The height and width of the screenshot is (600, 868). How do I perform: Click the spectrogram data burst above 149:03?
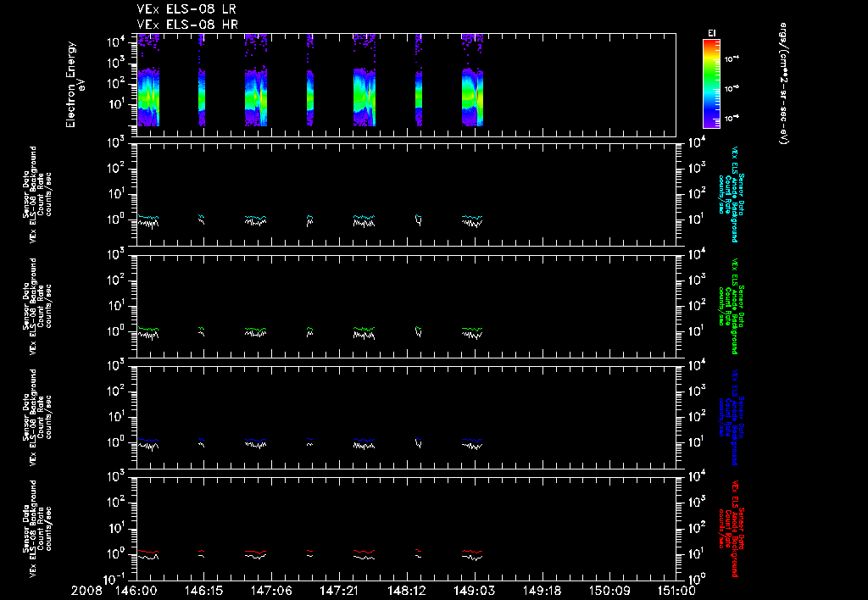(x=473, y=81)
